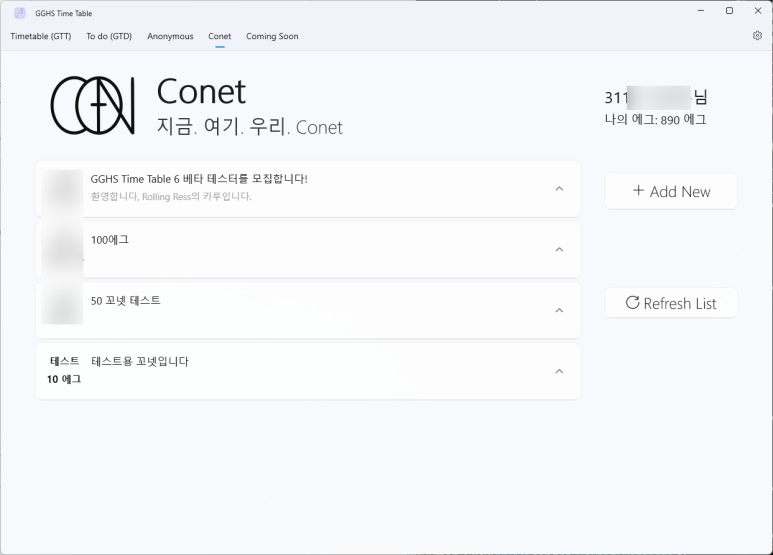The height and width of the screenshot is (555, 773).
Task: Collapse the 50 꼬넷 테스트 post chevron
Action: point(559,311)
